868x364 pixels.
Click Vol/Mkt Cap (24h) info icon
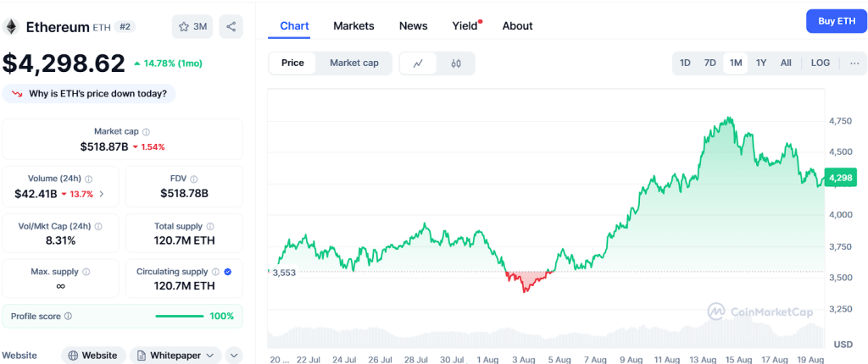click(98, 227)
